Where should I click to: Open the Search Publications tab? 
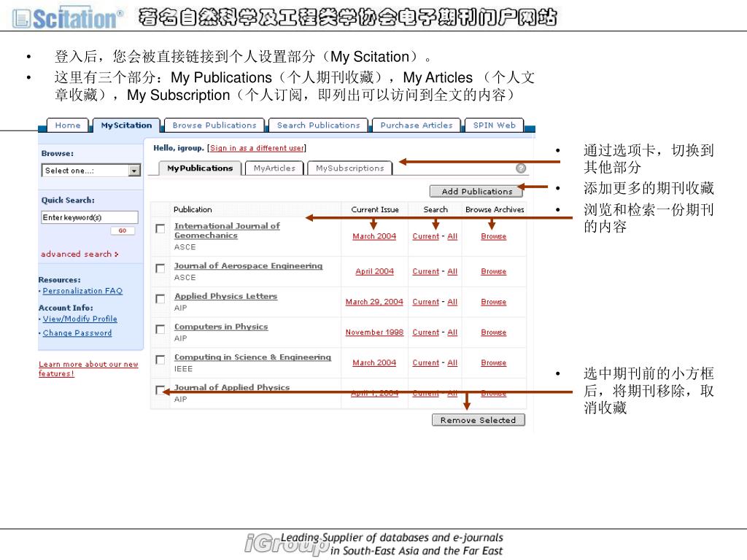click(x=318, y=125)
